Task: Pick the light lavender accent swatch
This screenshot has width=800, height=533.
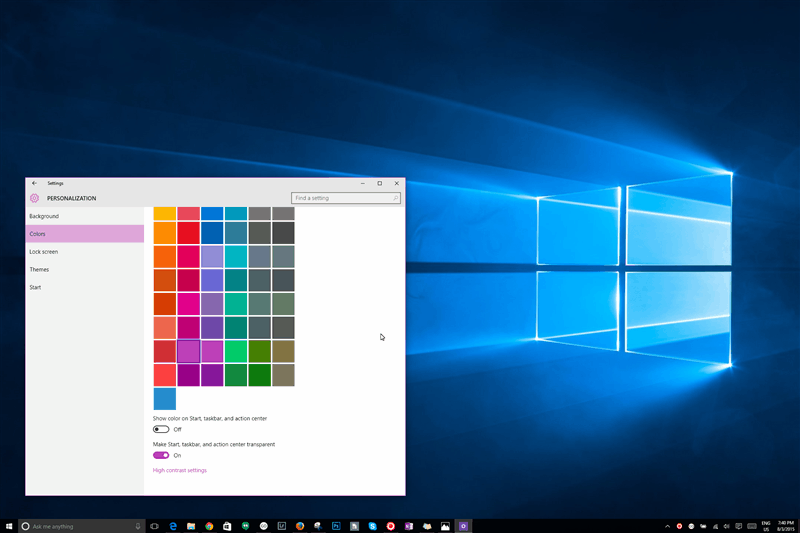Action: coord(212,257)
